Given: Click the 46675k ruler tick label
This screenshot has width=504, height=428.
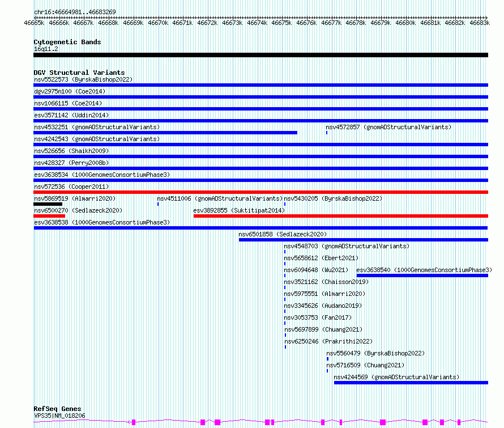Looking at the screenshot, I should (x=281, y=23).
